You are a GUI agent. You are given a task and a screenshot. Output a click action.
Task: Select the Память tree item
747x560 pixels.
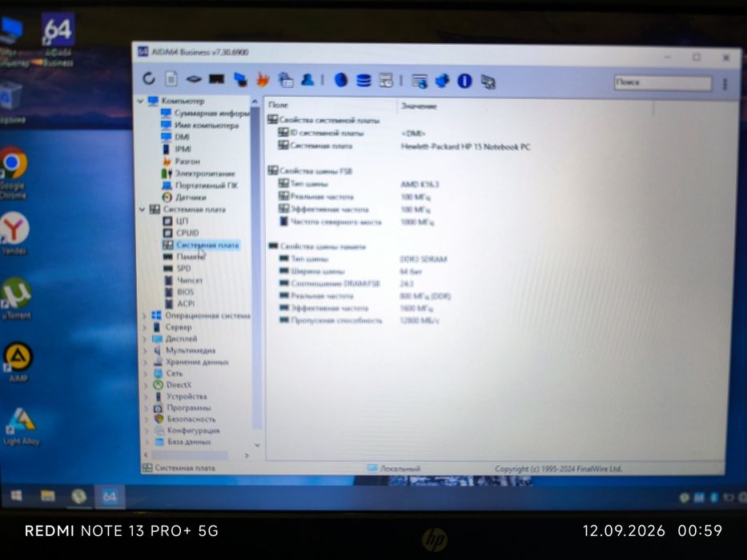point(184,257)
